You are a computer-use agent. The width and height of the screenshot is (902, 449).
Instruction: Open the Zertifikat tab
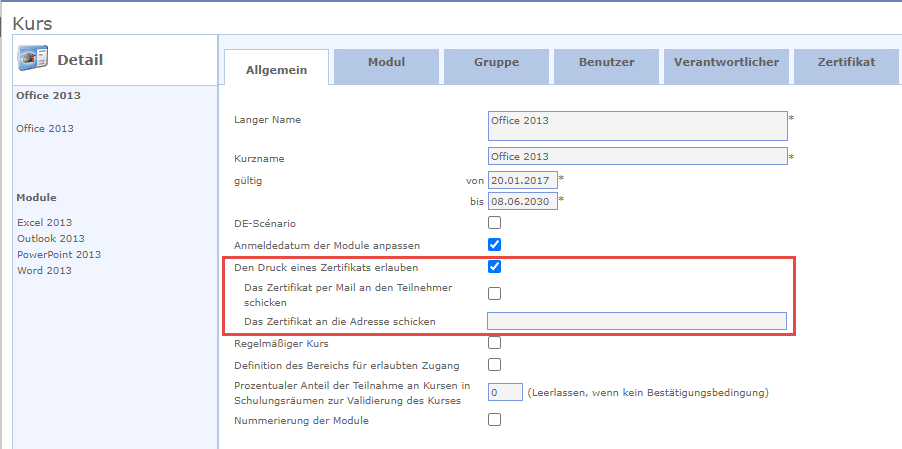[x=845, y=62]
